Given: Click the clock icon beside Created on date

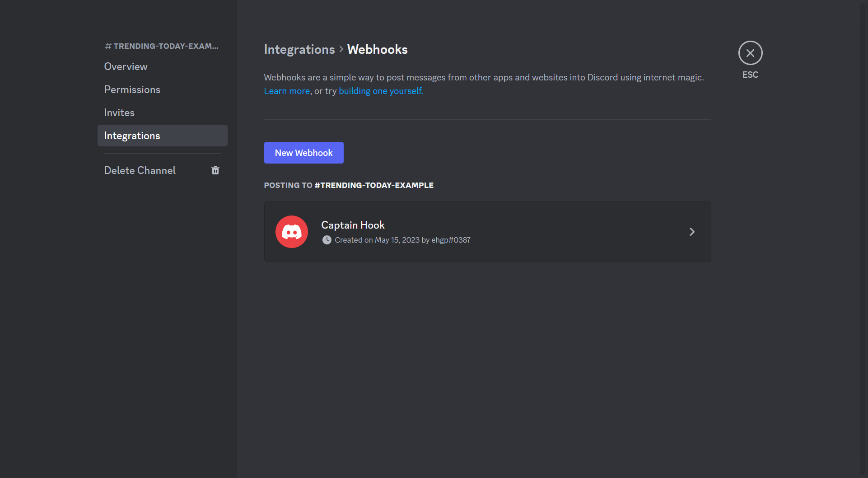Looking at the screenshot, I should tap(327, 240).
